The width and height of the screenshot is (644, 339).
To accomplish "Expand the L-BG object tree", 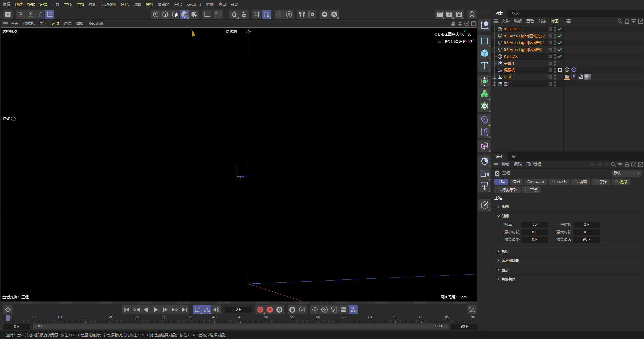I will pyautogui.click(x=495, y=77).
